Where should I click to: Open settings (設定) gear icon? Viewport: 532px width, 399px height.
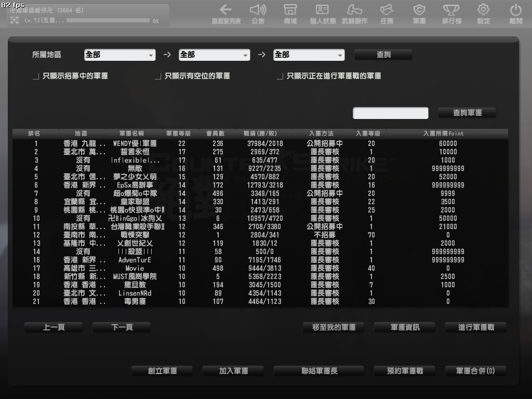(x=484, y=14)
